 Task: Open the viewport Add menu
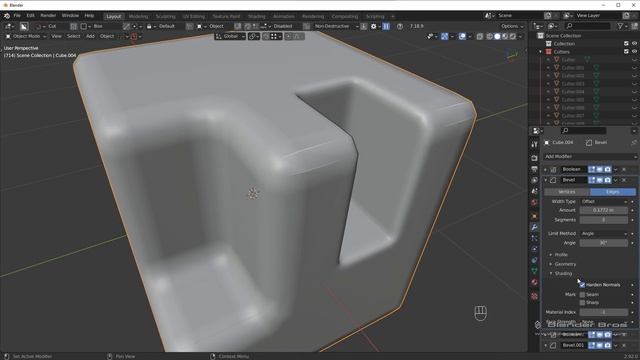[90, 36]
